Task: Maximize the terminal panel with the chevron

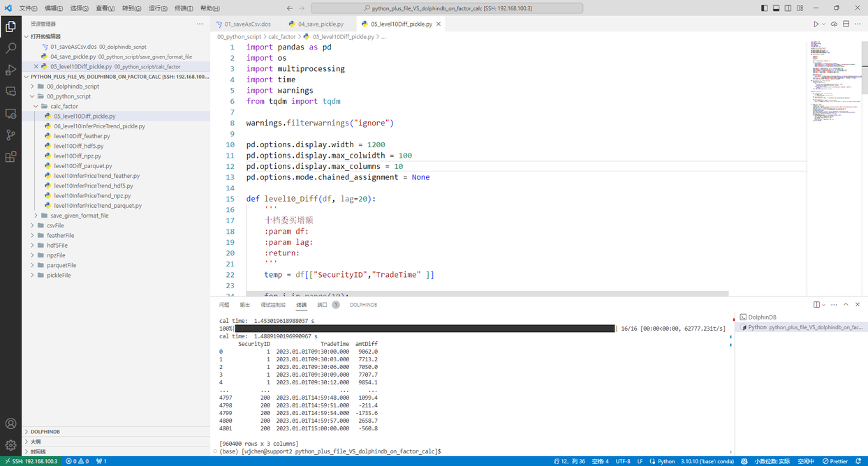Action: point(846,305)
